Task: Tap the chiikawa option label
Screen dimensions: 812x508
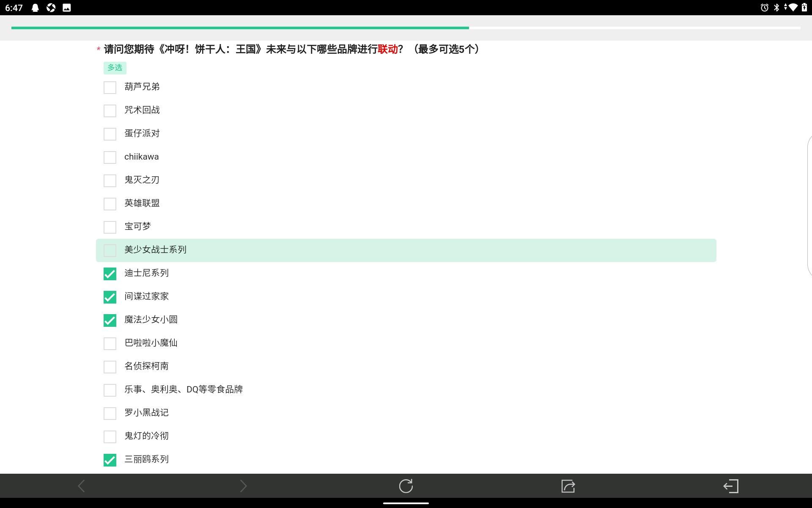Action: pos(142,157)
